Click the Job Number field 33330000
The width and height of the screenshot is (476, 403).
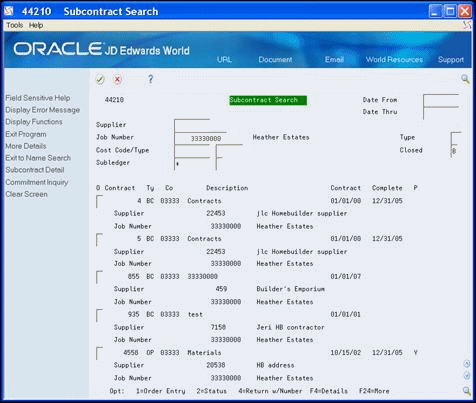pyautogui.click(x=200, y=138)
